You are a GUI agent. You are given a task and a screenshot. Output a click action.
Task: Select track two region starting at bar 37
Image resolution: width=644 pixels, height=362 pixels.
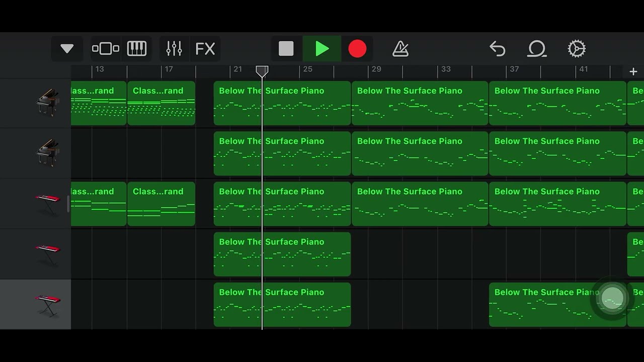[557, 153]
